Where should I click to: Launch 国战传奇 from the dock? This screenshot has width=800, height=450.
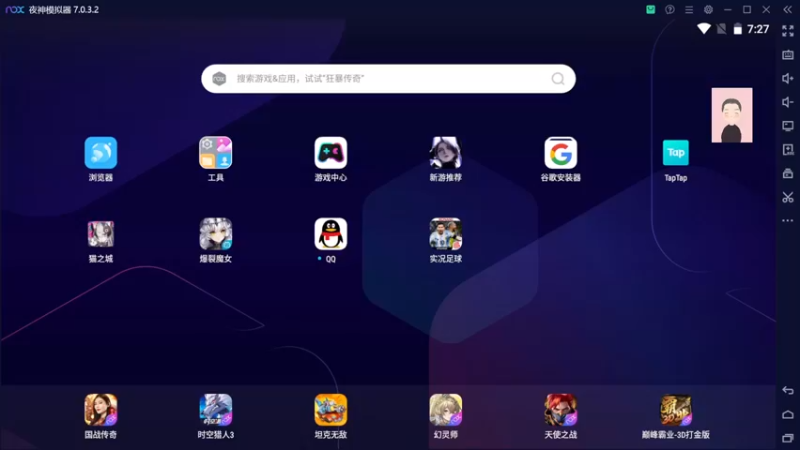[101, 410]
